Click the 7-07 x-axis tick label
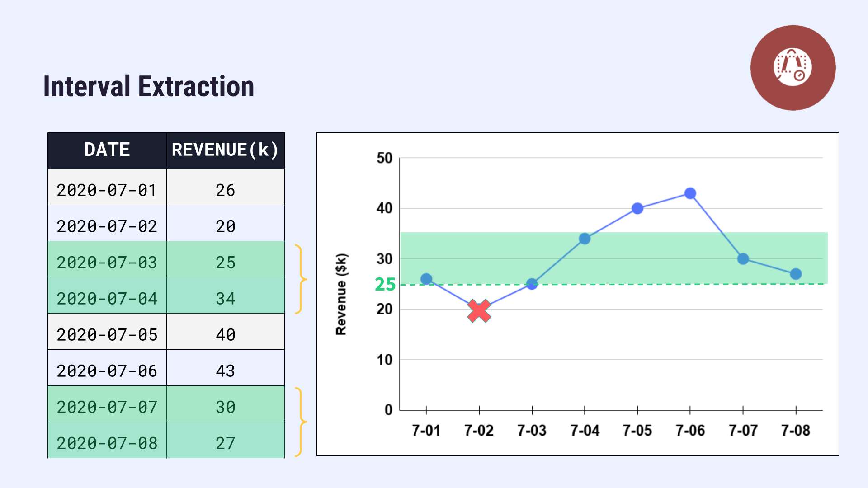Viewport: 868px width, 488px height. tap(743, 430)
